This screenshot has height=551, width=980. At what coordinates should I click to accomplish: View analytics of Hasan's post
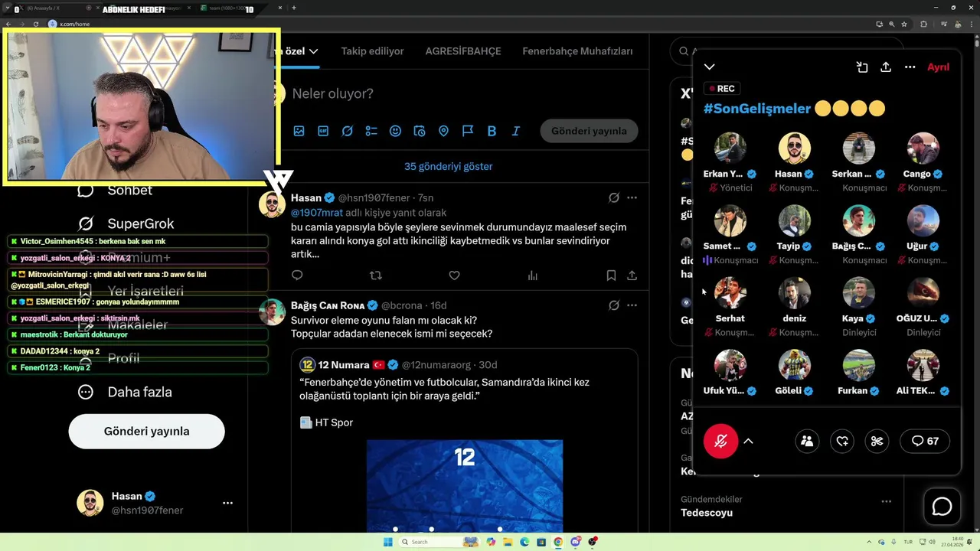[x=533, y=275]
